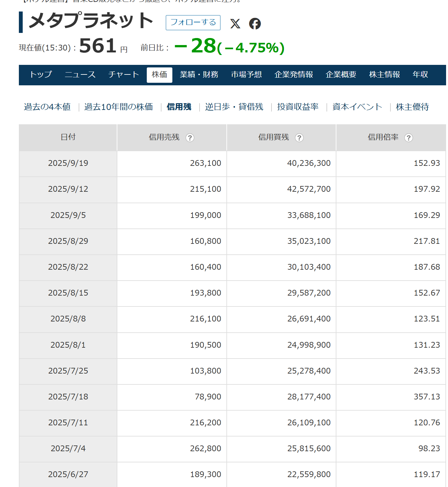
Task: Switch to the ニュース tab
Action: (80, 74)
